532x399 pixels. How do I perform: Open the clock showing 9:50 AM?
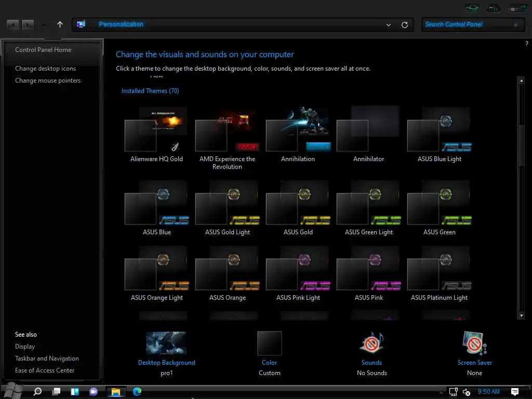[x=488, y=392]
